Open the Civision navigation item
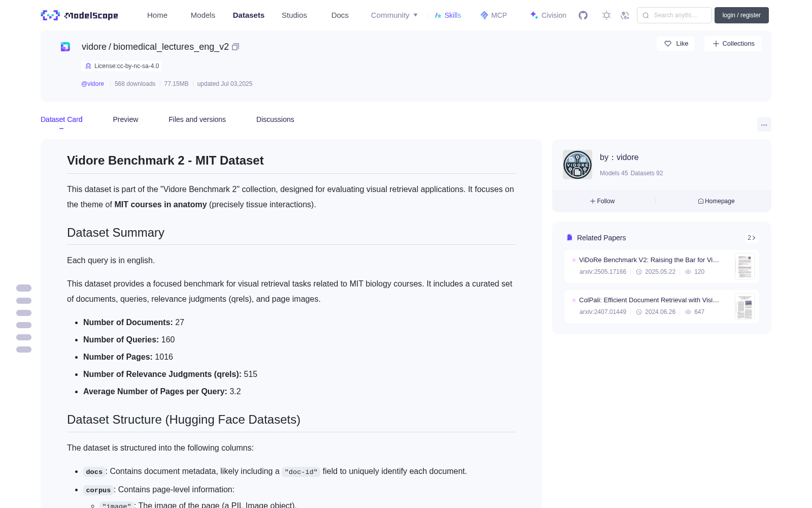The height and width of the screenshot is (508, 812). pos(548,15)
